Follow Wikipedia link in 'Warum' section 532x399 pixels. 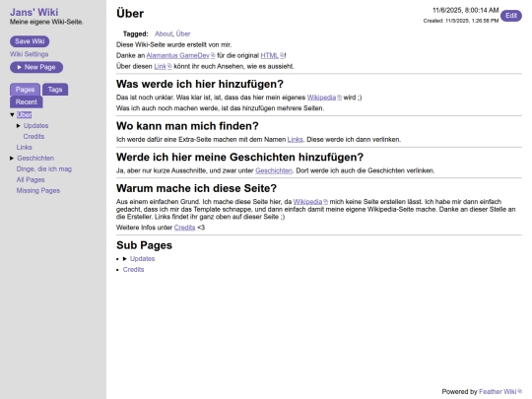(x=307, y=202)
